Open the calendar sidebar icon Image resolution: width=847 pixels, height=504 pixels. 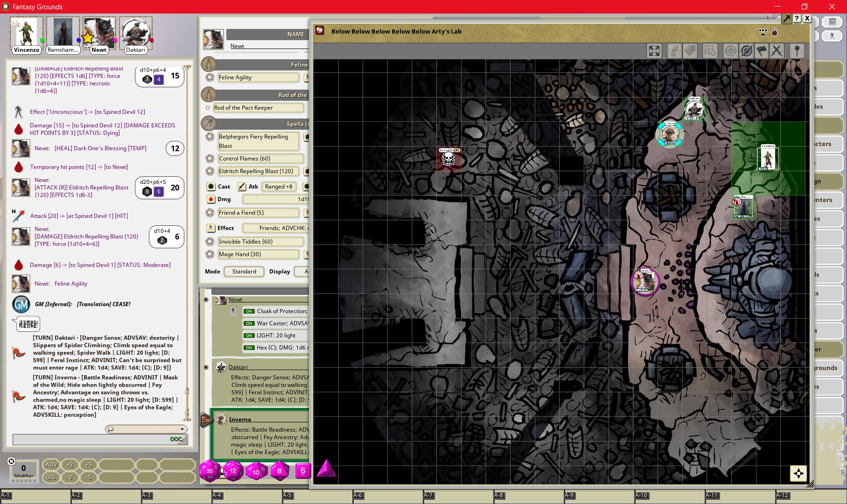click(x=832, y=21)
